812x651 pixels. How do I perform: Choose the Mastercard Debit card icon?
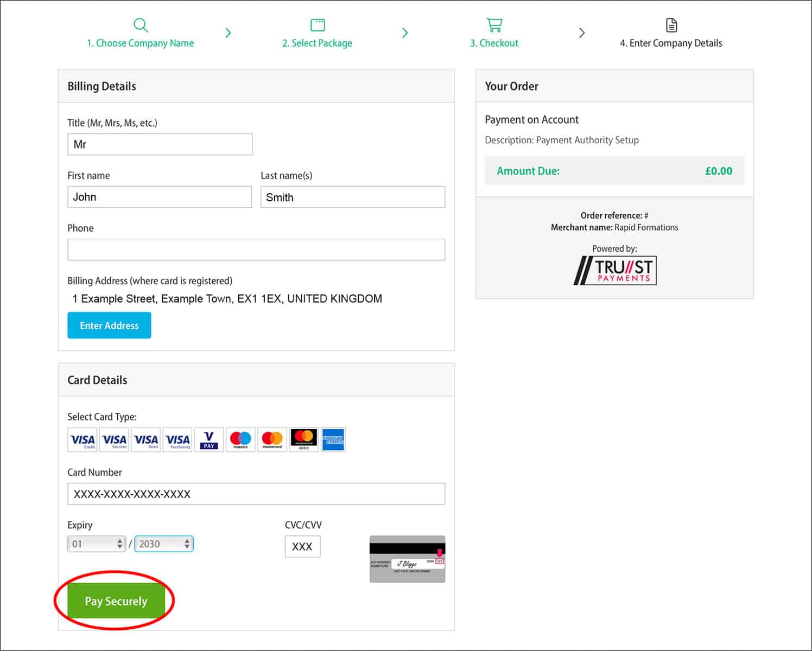(303, 440)
